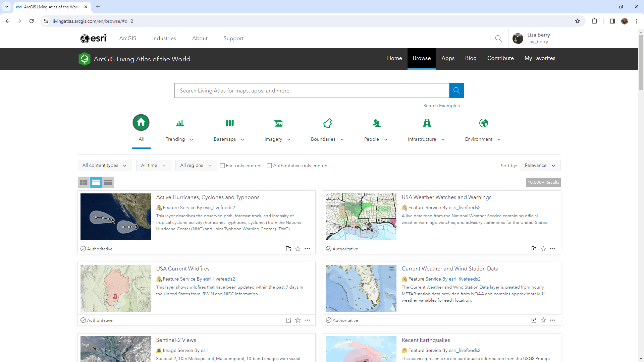Enable Authoritative-only content filter
The height and width of the screenshot is (362, 644).
click(x=269, y=165)
